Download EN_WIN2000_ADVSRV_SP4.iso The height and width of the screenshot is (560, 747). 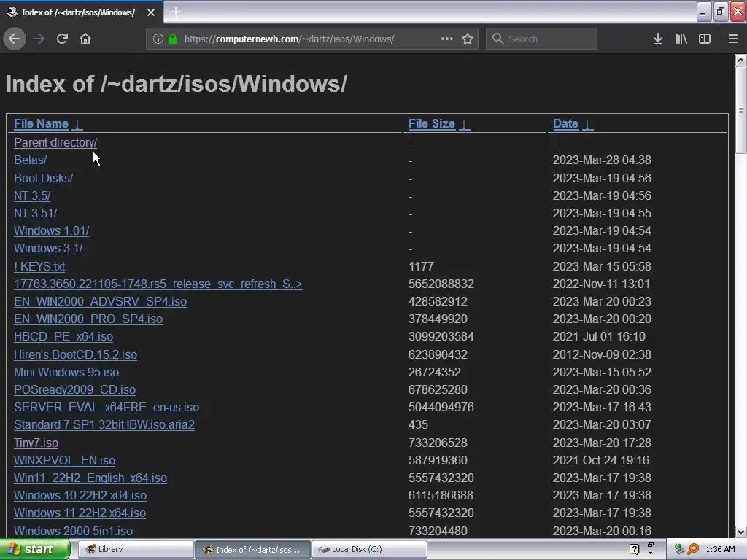click(x=100, y=301)
